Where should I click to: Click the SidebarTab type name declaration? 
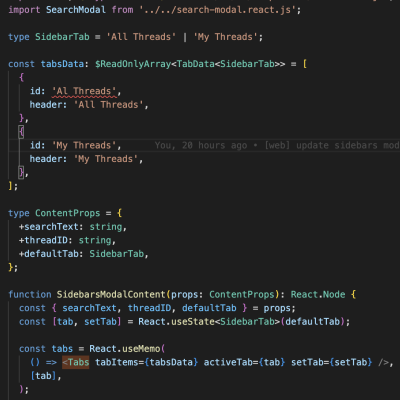click(x=62, y=37)
